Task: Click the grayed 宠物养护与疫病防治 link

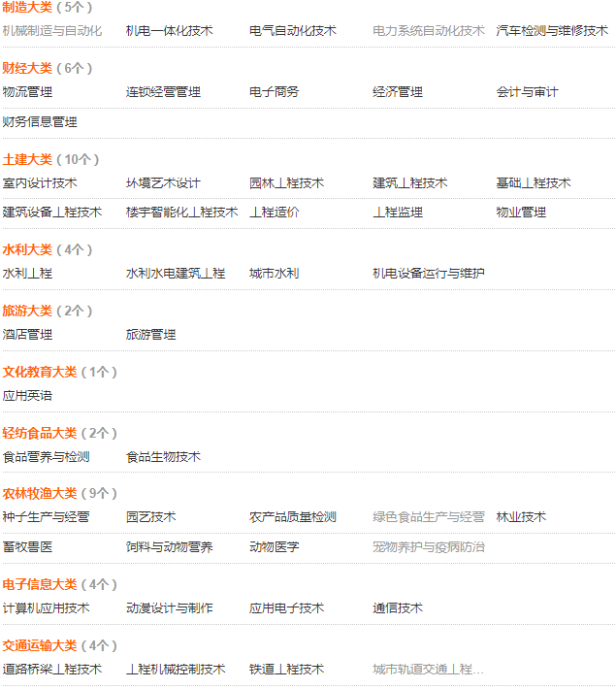Action: [429, 547]
